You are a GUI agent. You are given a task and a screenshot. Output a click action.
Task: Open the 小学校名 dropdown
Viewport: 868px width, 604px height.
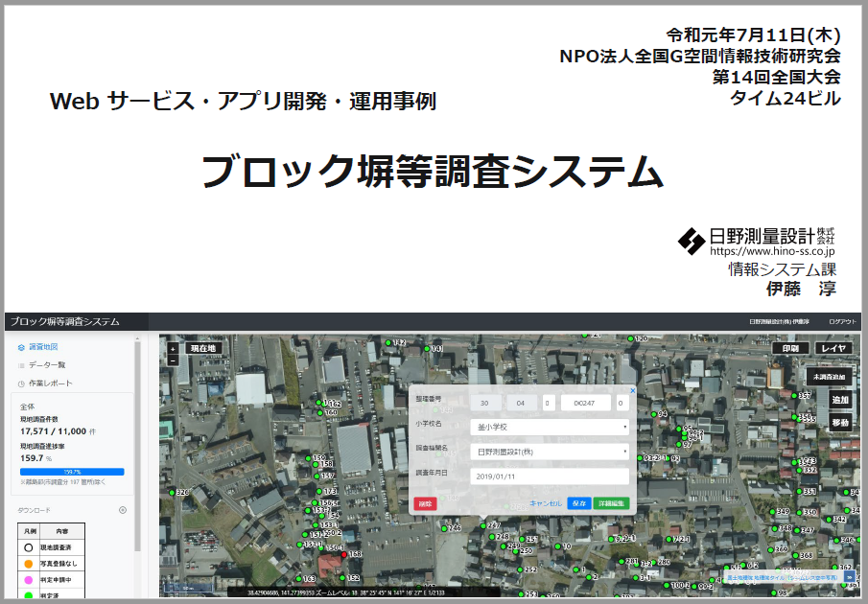tap(550, 427)
